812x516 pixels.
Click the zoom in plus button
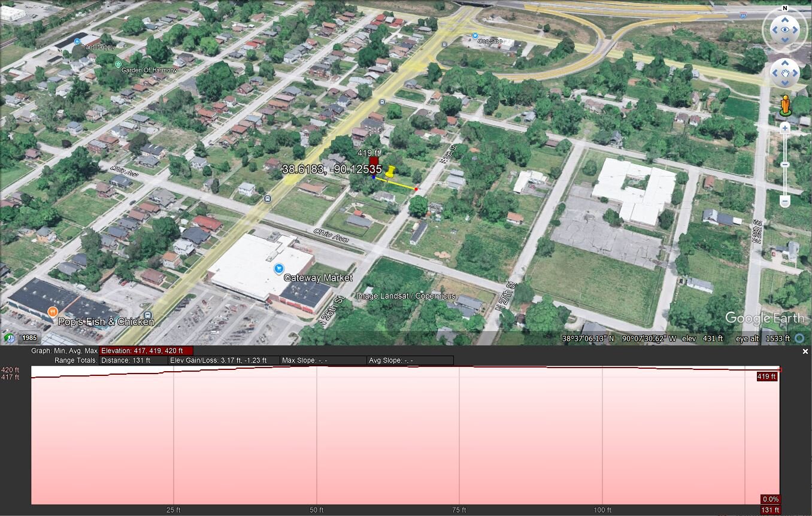(785, 128)
